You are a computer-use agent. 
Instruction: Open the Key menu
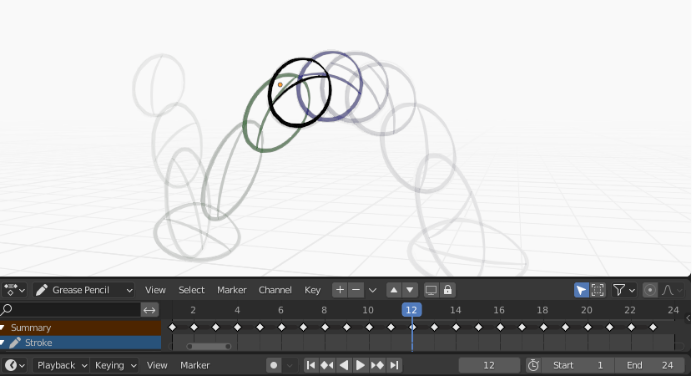[312, 290]
